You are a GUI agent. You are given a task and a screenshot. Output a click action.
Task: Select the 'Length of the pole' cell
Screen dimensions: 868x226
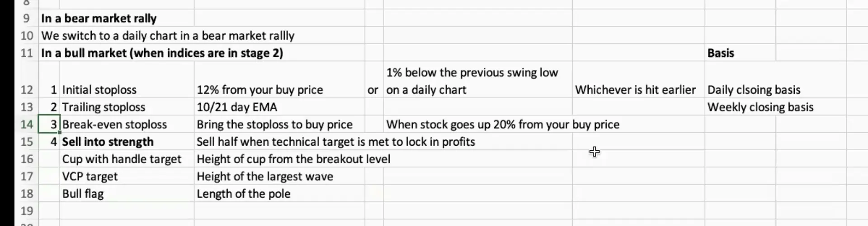(x=279, y=194)
